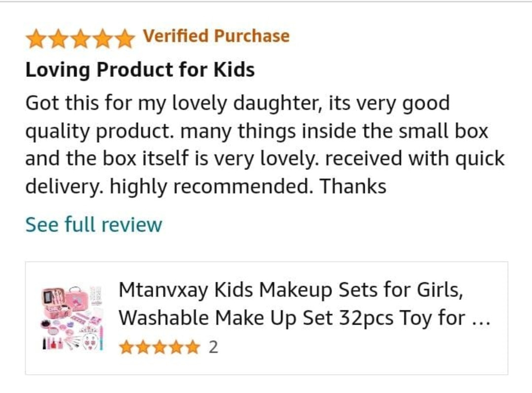Click the review text starting "Got this for my lovely daughter"

[266, 145]
